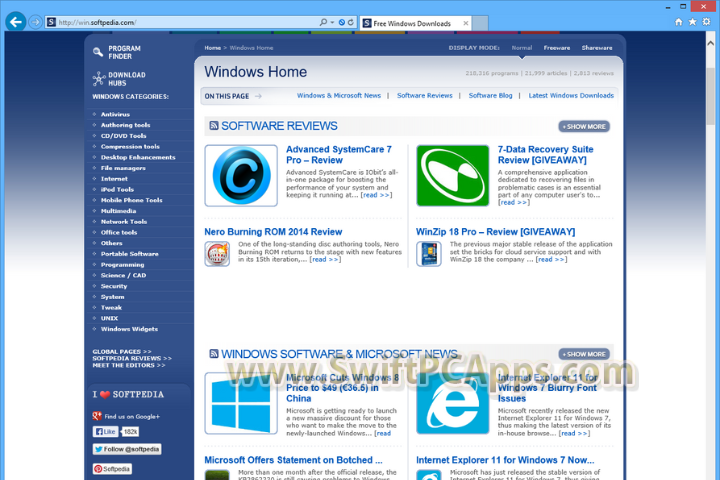
Task: Open the Compression tools category
Action: tap(130, 147)
